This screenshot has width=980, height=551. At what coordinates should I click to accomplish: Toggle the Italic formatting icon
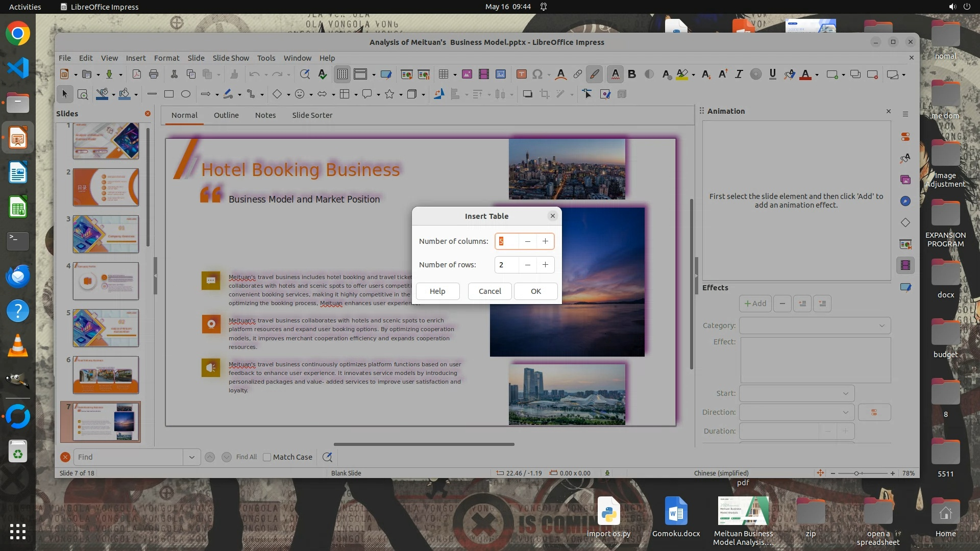(x=739, y=74)
